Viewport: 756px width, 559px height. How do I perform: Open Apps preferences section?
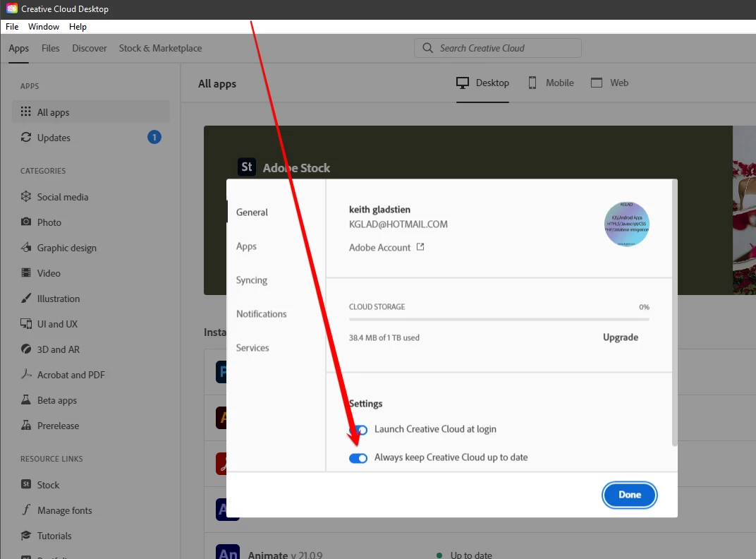(x=246, y=246)
